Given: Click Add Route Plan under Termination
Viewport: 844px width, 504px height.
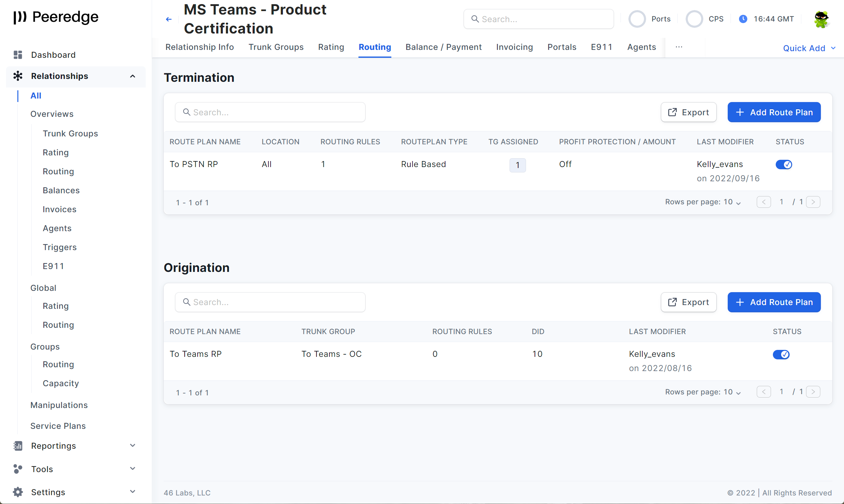Looking at the screenshot, I should point(774,112).
